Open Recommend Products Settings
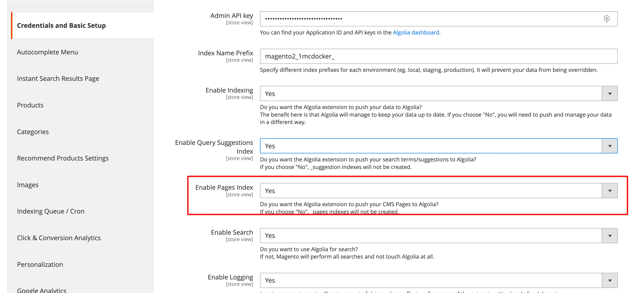Image resolution: width=644 pixels, height=293 pixels. [x=63, y=158]
